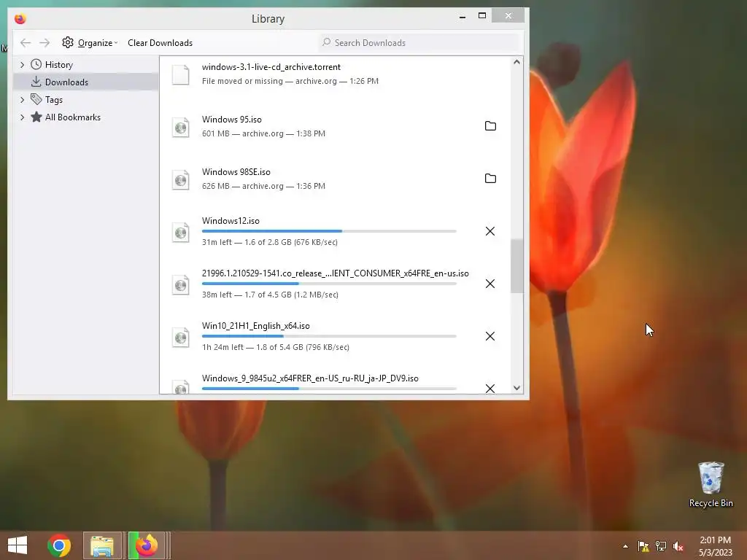Select the Windows_9_9845u2_x64FRER ISO file name

310,378
